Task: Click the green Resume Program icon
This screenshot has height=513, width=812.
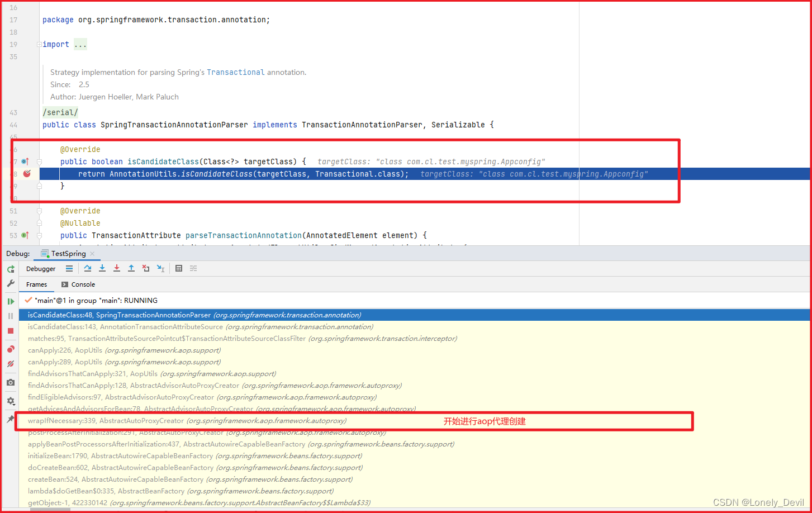Action: click(x=11, y=302)
